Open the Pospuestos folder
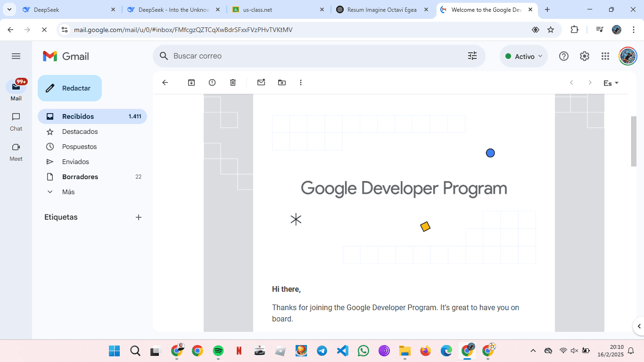This screenshot has height=362, width=644. coord(92,147)
